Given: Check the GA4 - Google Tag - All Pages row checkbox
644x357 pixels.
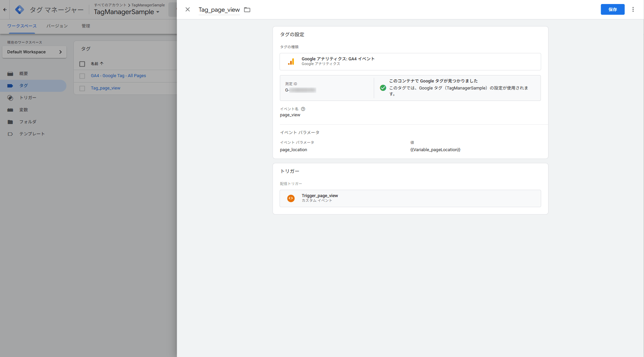Looking at the screenshot, I should tap(82, 76).
